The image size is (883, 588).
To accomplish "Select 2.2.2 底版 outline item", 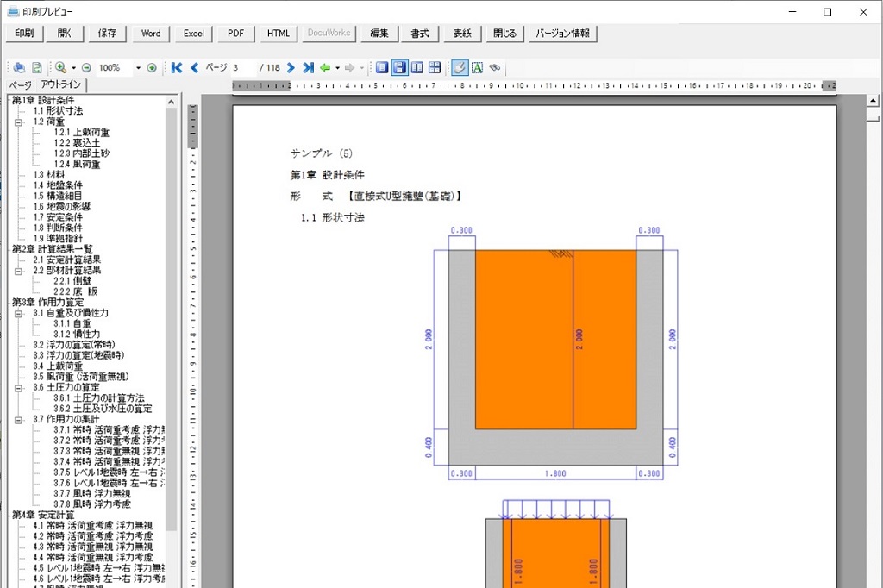I will [76, 291].
